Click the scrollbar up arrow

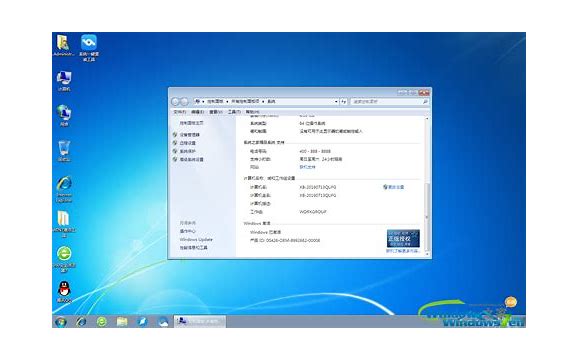(x=427, y=119)
